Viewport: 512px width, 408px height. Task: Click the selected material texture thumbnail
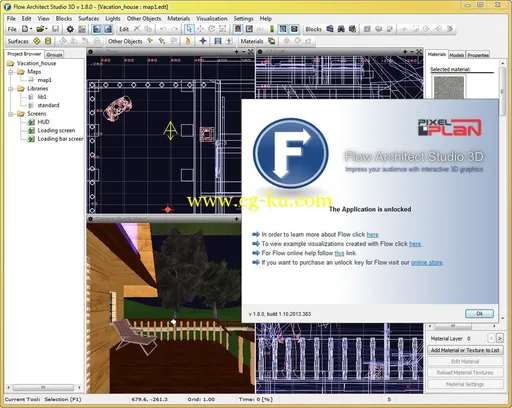(448, 87)
